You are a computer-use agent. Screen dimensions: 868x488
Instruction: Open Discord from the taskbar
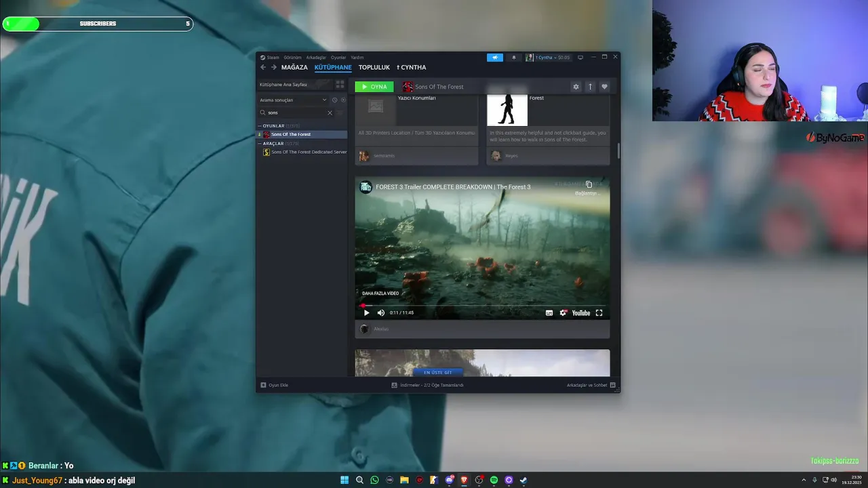tap(449, 480)
